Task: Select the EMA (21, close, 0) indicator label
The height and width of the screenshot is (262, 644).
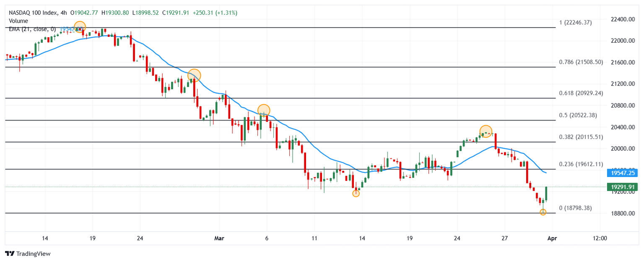Action: click(x=32, y=29)
